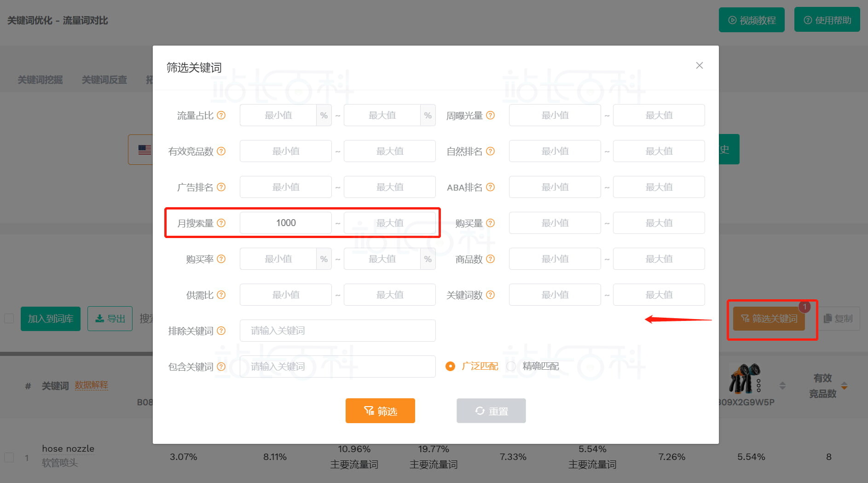Open the 数据解释 link

point(92,385)
